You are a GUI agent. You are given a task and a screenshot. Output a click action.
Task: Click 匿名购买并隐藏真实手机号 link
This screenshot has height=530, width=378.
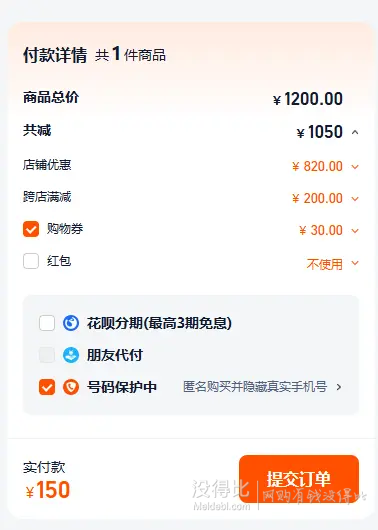coord(255,387)
